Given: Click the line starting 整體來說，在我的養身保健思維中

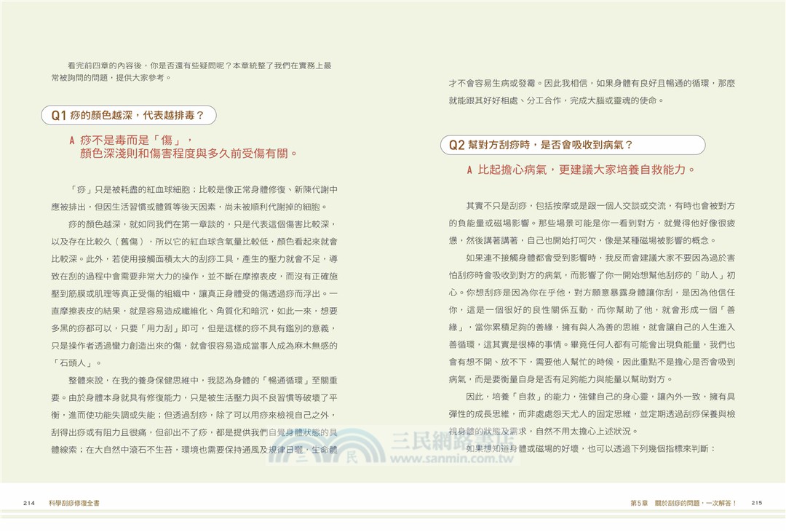Looking at the screenshot, I should [x=203, y=381].
